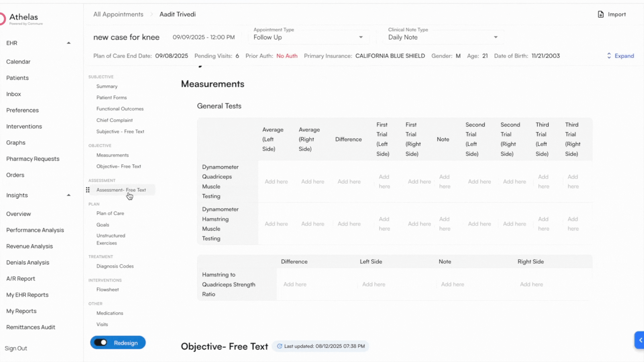Click Quadriceps Average Left Side field
Image resolution: width=644 pixels, height=362 pixels.
[276, 182]
